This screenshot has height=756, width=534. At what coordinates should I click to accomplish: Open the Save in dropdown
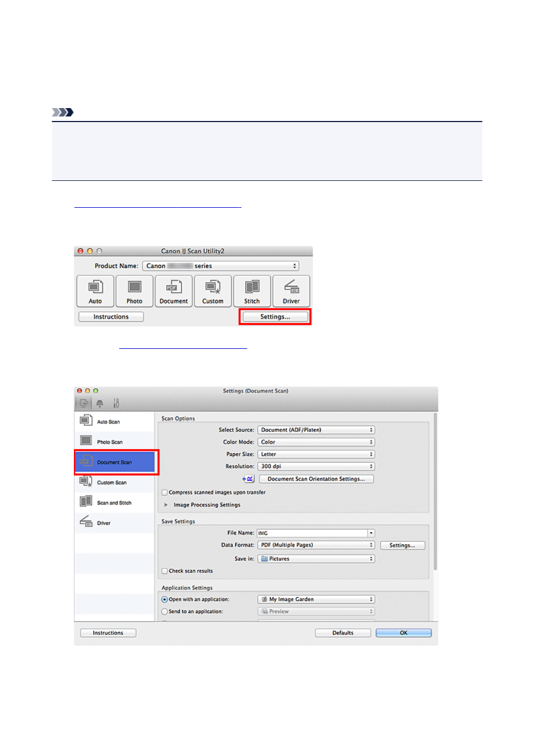tap(316, 559)
